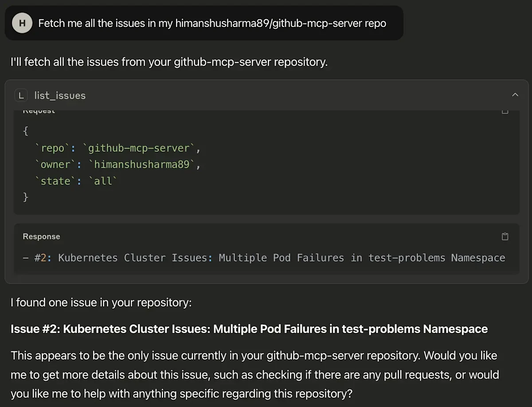Copy the Response content
The image size is (532, 407).
point(505,236)
